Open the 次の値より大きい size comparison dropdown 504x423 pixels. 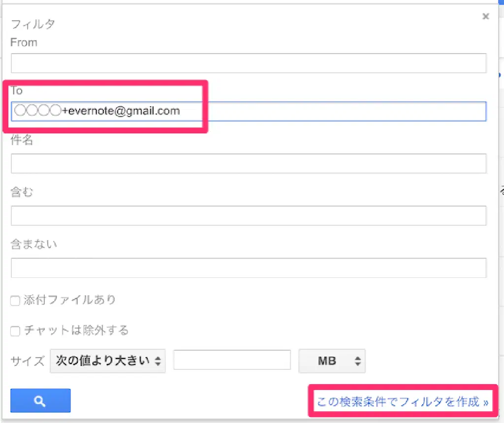pos(108,361)
